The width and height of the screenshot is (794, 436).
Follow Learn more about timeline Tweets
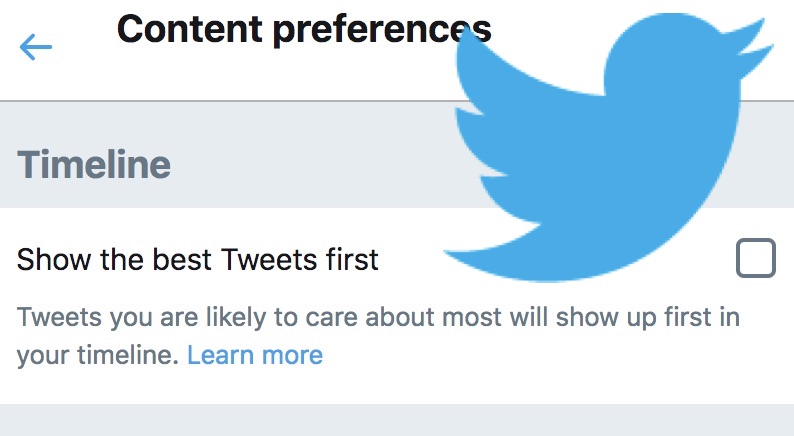(255, 354)
